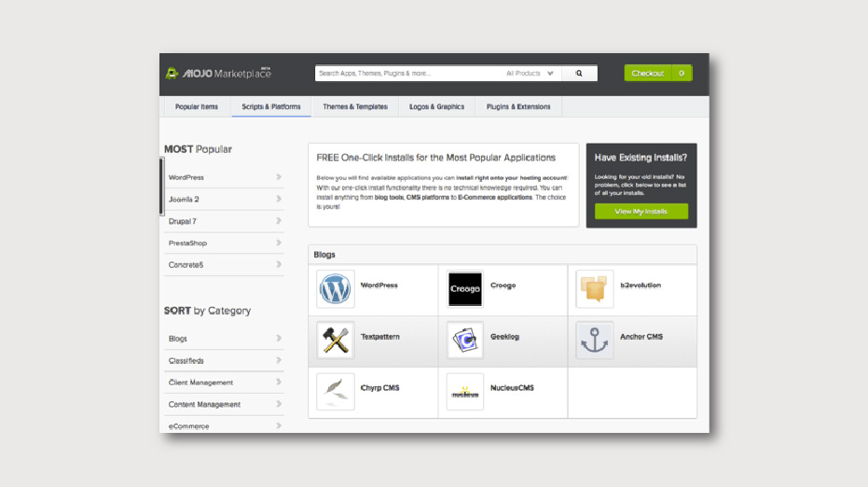Switch to Themes & Templates tab
Screen dimensions: 868x487
pyautogui.click(x=355, y=107)
